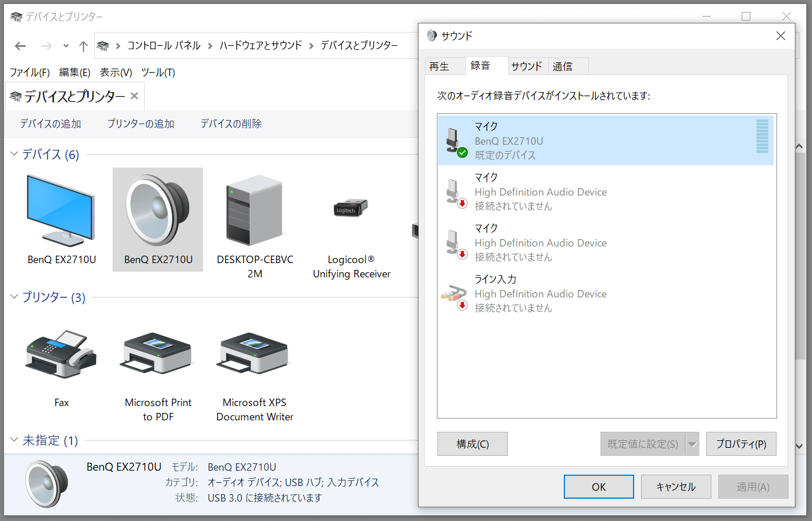Select the BenQ EX2710U monitor device icon
The height and width of the screenshot is (521, 812).
61,210
